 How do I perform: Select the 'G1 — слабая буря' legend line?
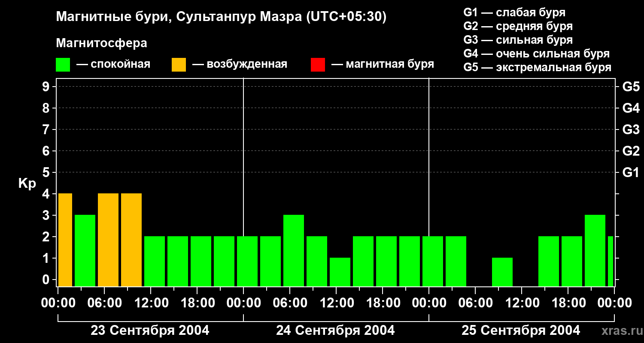514,12
